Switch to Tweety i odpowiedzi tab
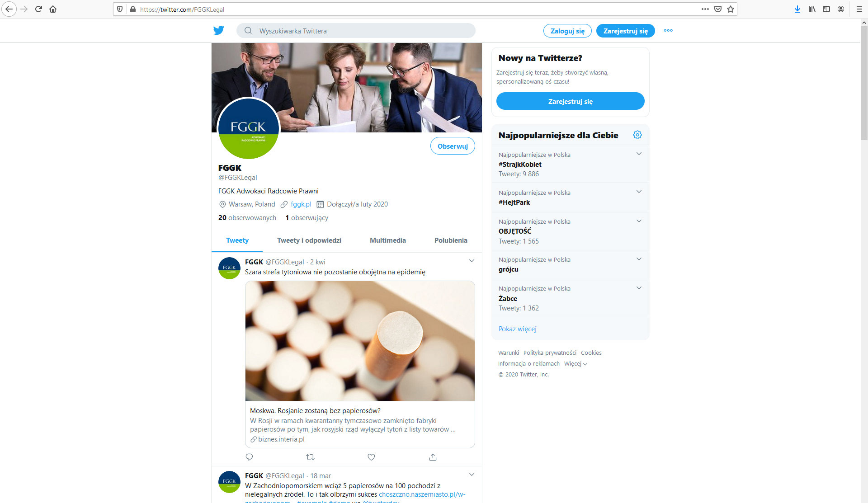 [x=309, y=240]
